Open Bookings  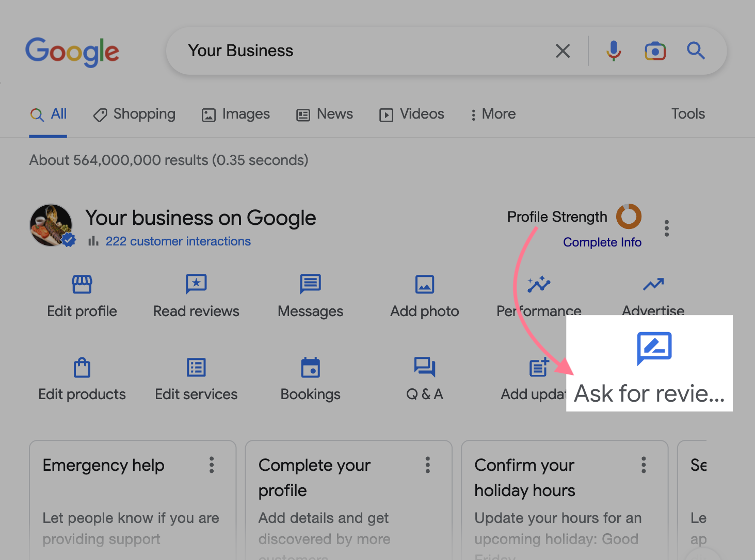pos(310,367)
